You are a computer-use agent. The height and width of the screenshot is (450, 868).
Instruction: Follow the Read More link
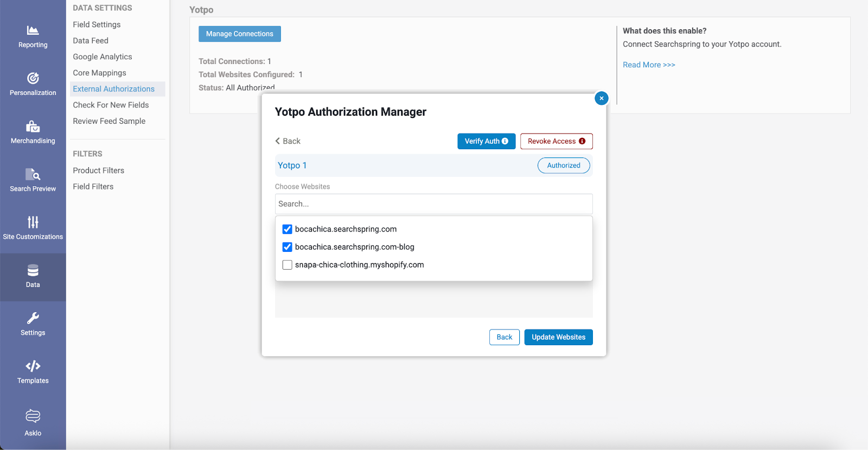649,65
